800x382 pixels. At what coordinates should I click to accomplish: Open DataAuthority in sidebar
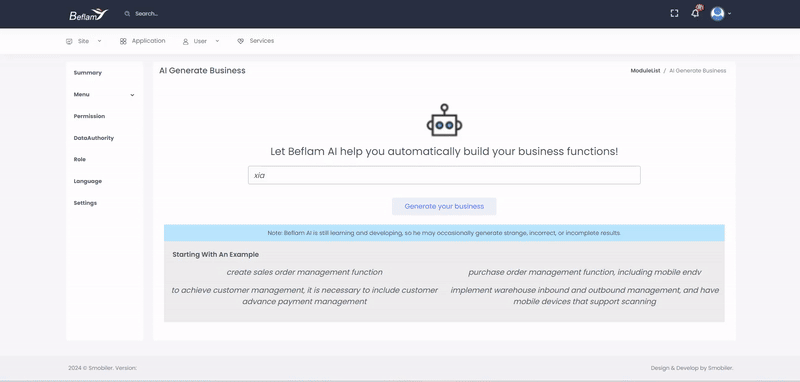coord(94,138)
